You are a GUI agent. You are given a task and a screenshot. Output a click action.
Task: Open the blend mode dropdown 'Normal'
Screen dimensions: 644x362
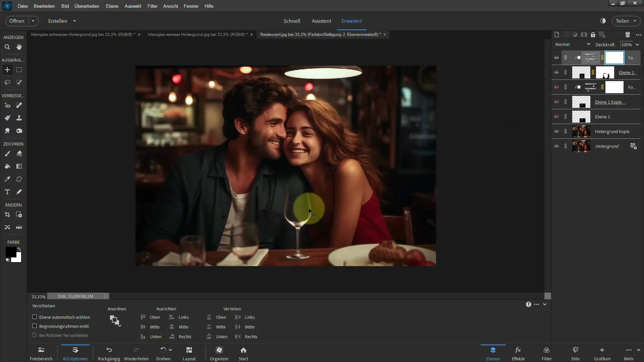pyautogui.click(x=573, y=44)
